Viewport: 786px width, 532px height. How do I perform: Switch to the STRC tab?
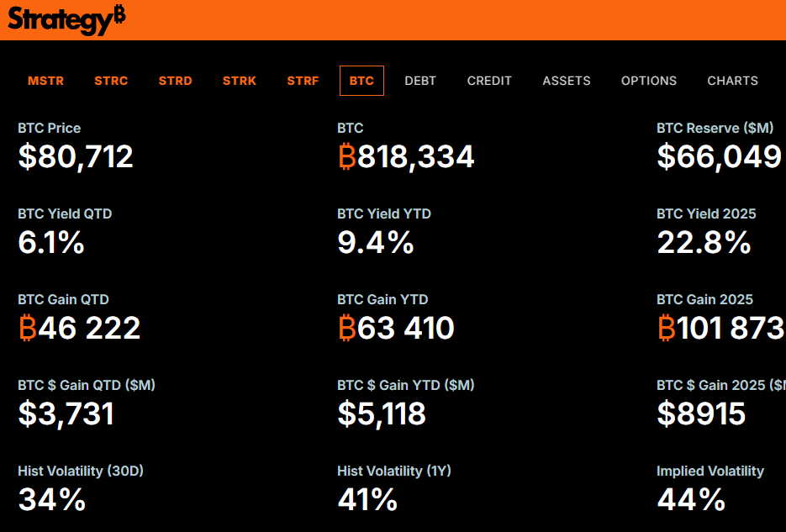point(111,81)
